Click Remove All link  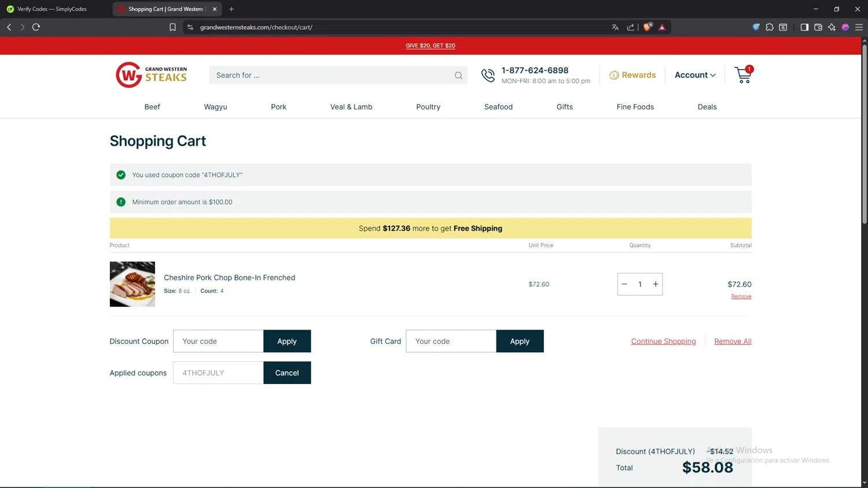click(733, 341)
